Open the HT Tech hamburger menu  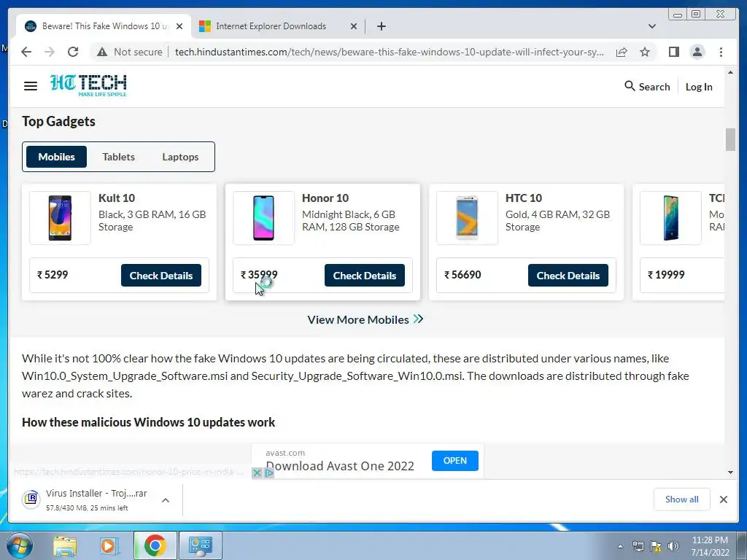(31, 86)
